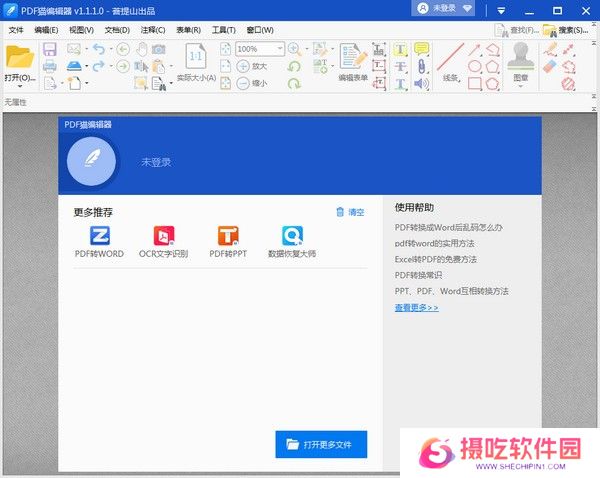Open the Email icon dropdown arrow

(x=87, y=49)
